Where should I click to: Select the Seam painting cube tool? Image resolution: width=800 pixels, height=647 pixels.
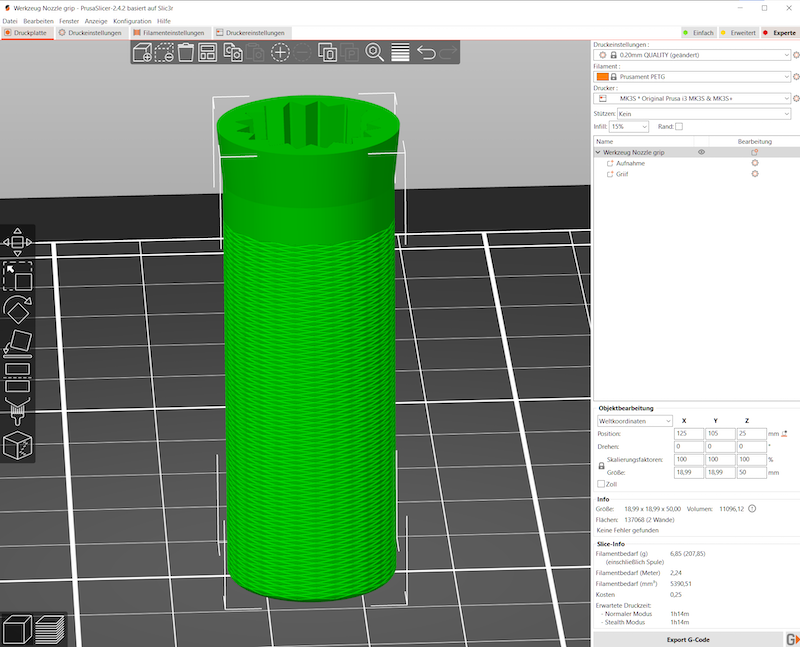pyautogui.click(x=17, y=445)
